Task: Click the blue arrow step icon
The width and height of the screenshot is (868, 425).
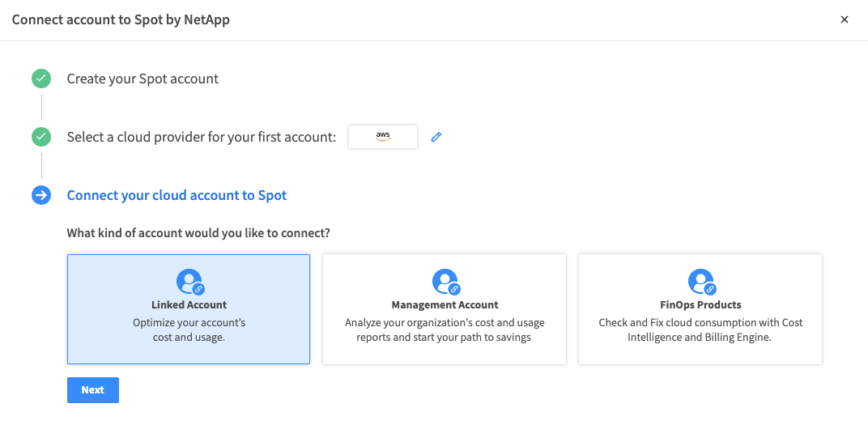Action: 41,195
